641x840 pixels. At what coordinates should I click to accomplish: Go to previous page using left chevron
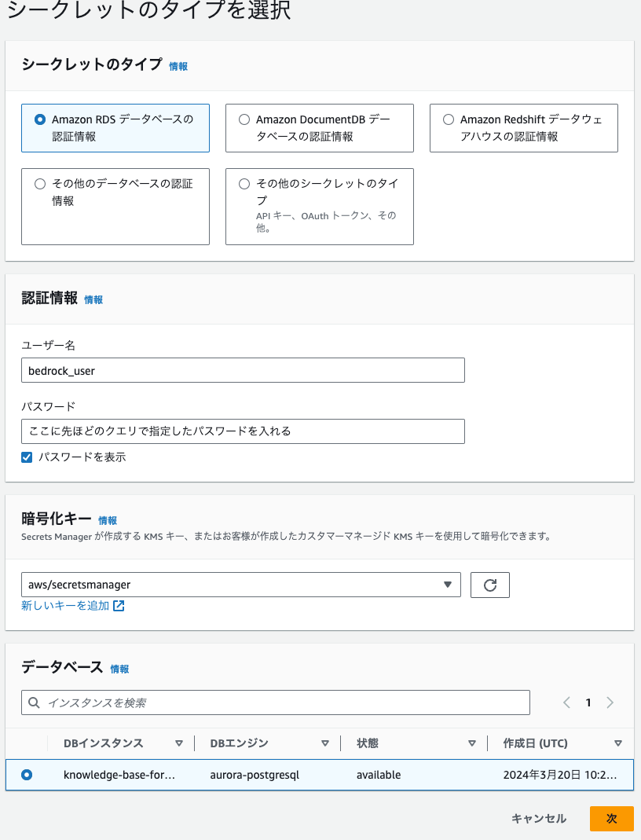pos(566,702)
